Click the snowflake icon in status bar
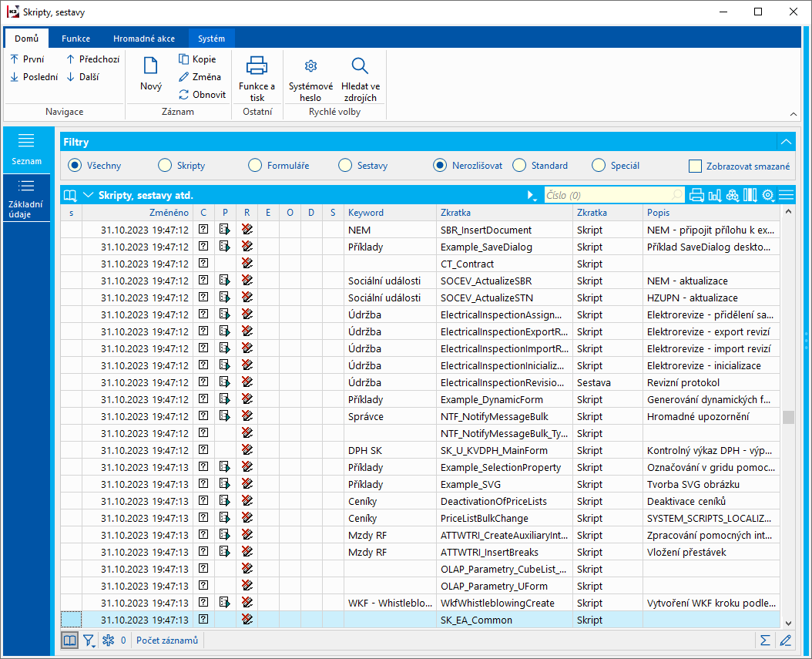Screen dimensions: 812x659 pyautogui.click(x=108, y=640)
